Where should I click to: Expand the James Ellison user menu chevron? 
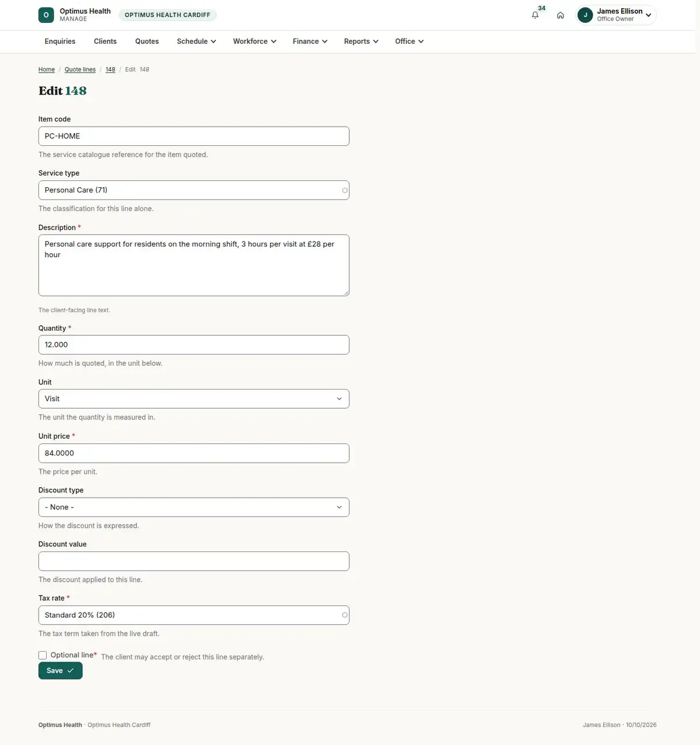[x=648, y=15]
